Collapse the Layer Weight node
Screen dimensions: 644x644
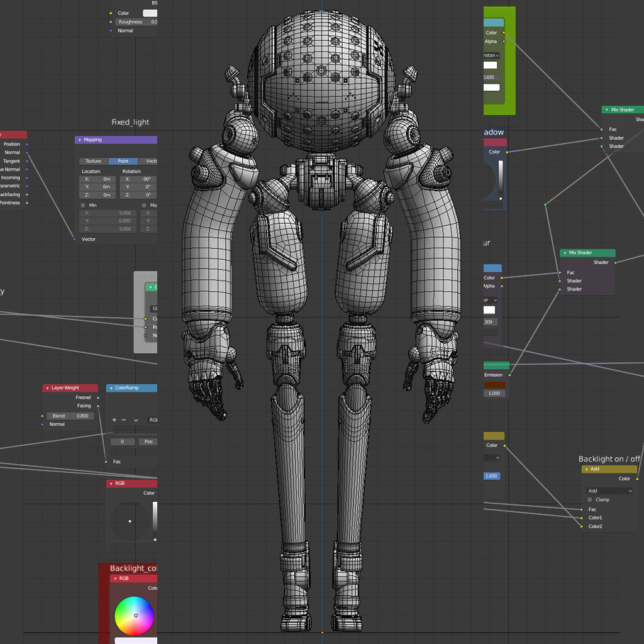(47, 388)
